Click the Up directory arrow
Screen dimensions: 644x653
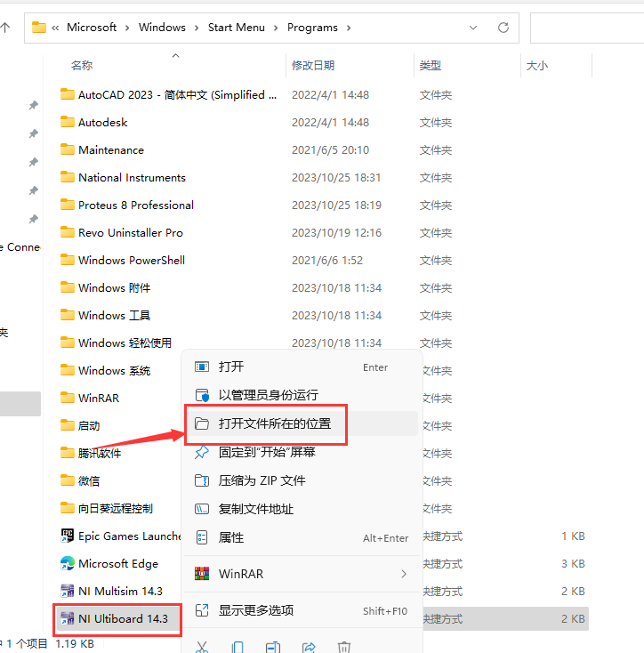tap(5, 28)
